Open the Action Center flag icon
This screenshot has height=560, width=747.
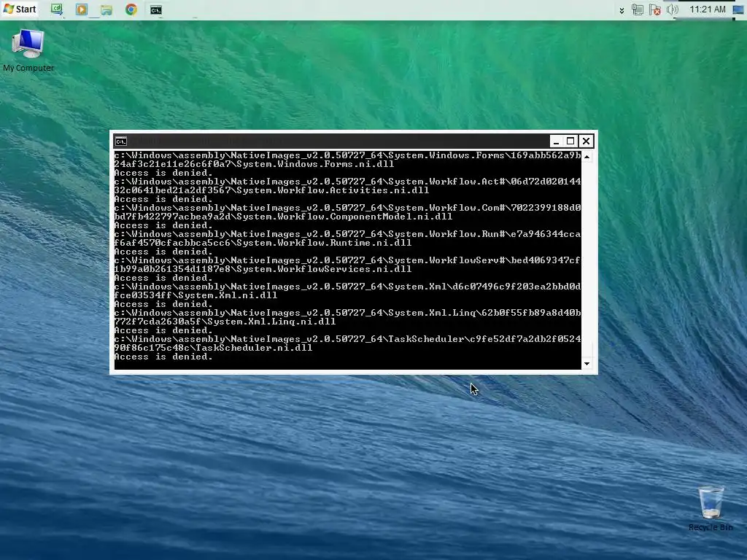pos(655,9)
